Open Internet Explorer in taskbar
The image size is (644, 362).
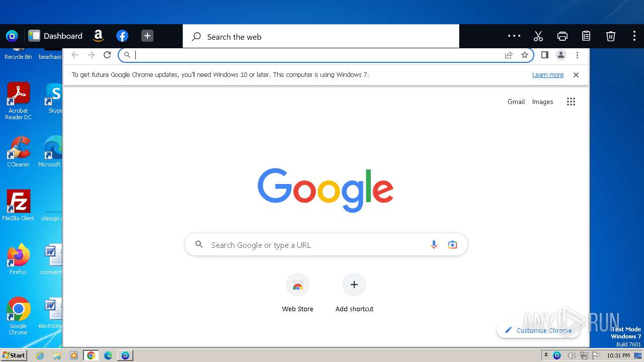pos(40,355)
